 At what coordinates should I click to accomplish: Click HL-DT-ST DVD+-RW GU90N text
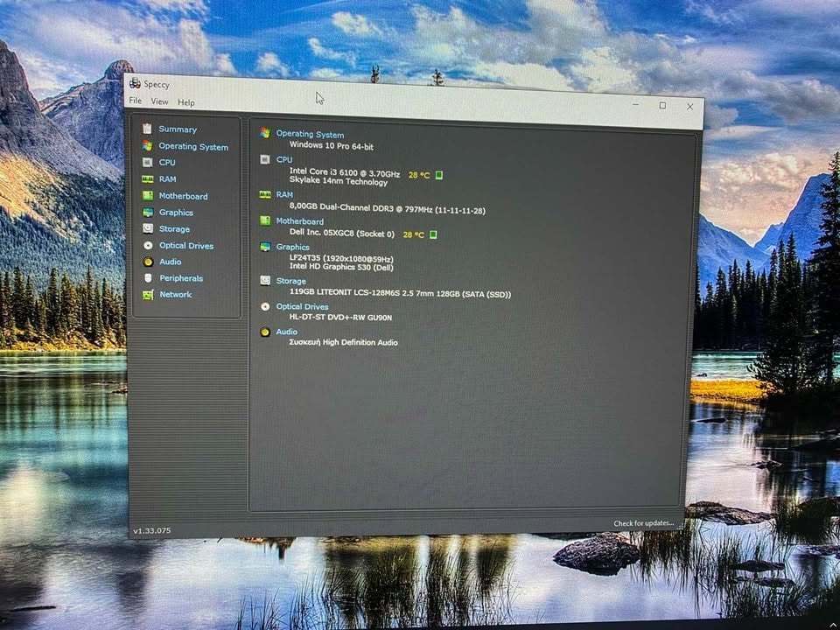[340, 317]
